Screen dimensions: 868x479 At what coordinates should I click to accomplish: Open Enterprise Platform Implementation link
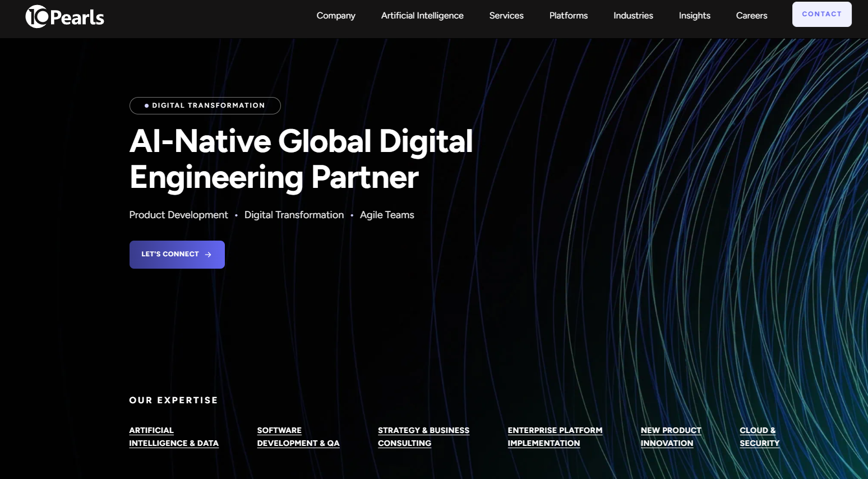pos(555,437)
